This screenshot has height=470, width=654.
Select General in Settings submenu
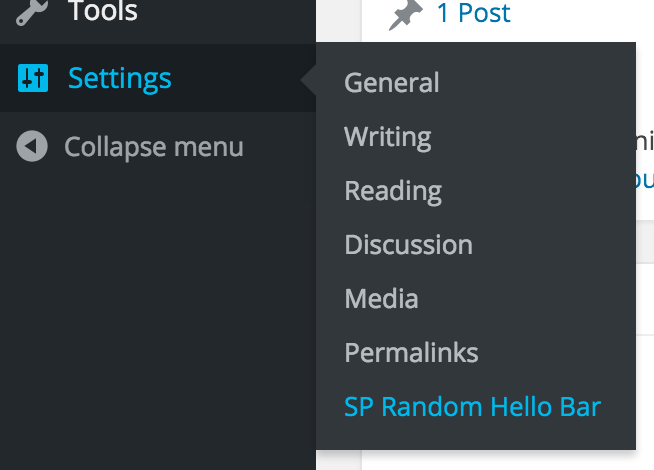391,83
